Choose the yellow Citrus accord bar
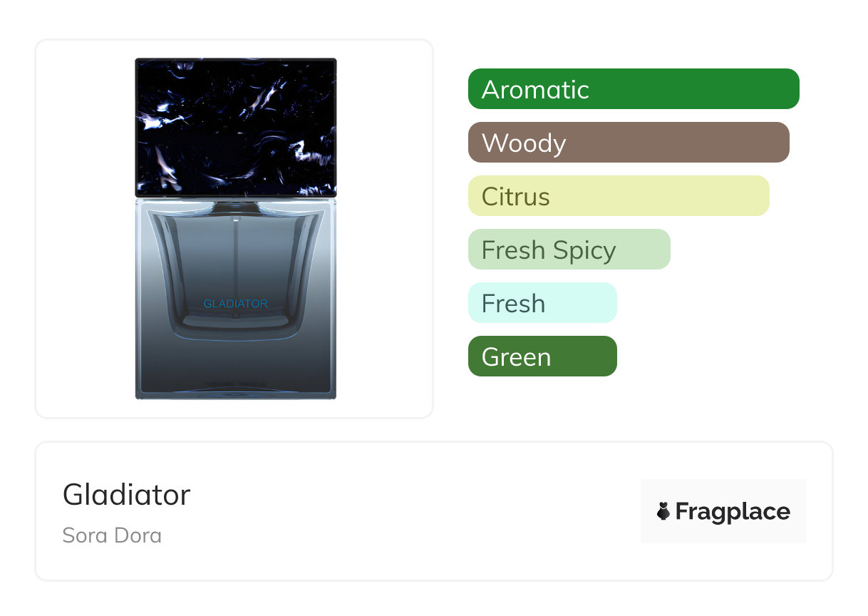The width and height of the screenshot is (868, 616). tap(618, 196)
